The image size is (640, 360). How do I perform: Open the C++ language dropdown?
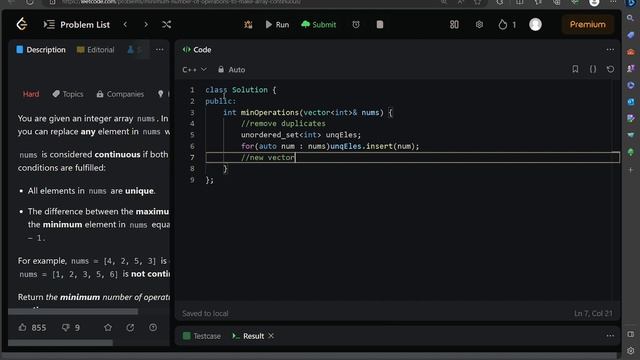point(194,70)
